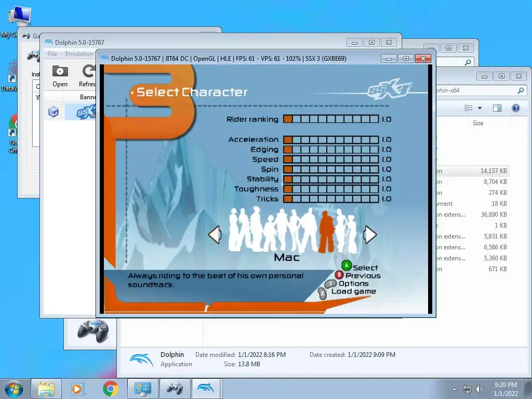The height and width of the screenshot is (399, 532).
Task: Click the magnifier icon in dolphin-x64 search box
Action: click(x=521, y=90)
